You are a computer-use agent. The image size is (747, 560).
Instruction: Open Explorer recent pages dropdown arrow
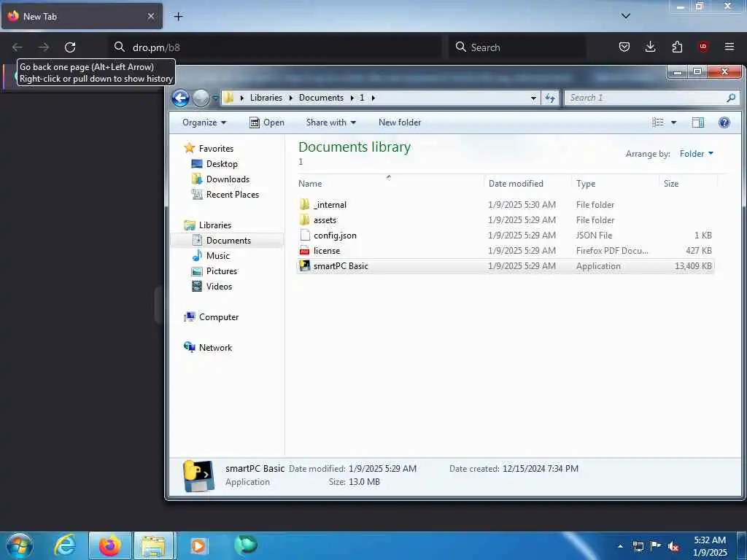click(x=215, y=98)
